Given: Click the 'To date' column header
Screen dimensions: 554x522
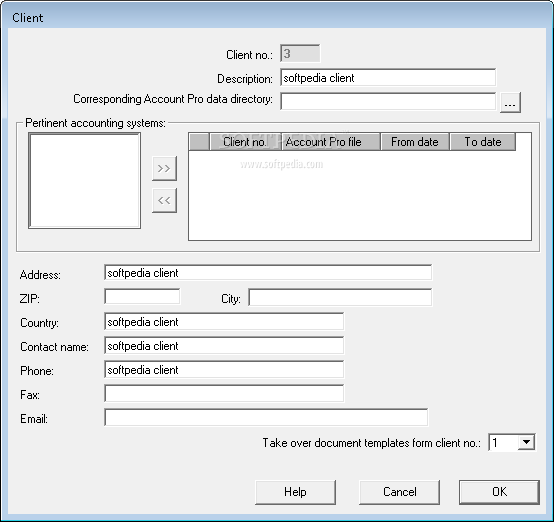Looking at the screenshot, I should (x=483, y=142).
